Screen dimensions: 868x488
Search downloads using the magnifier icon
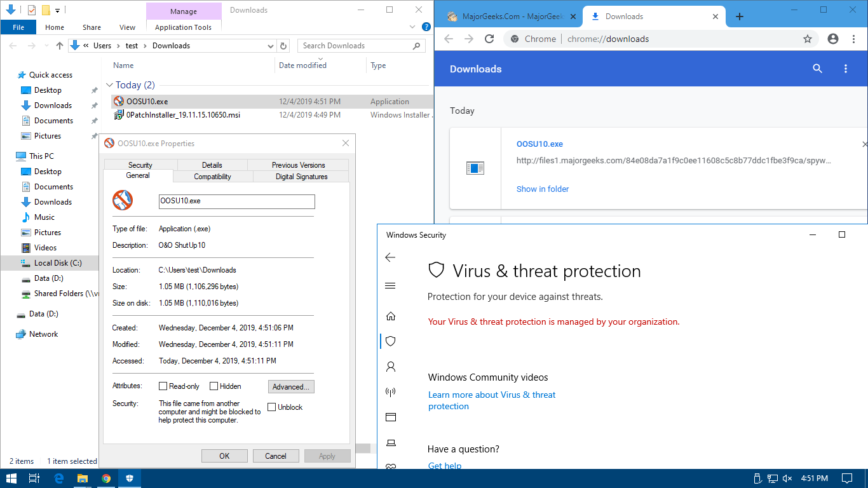click(x=818, y=69)
